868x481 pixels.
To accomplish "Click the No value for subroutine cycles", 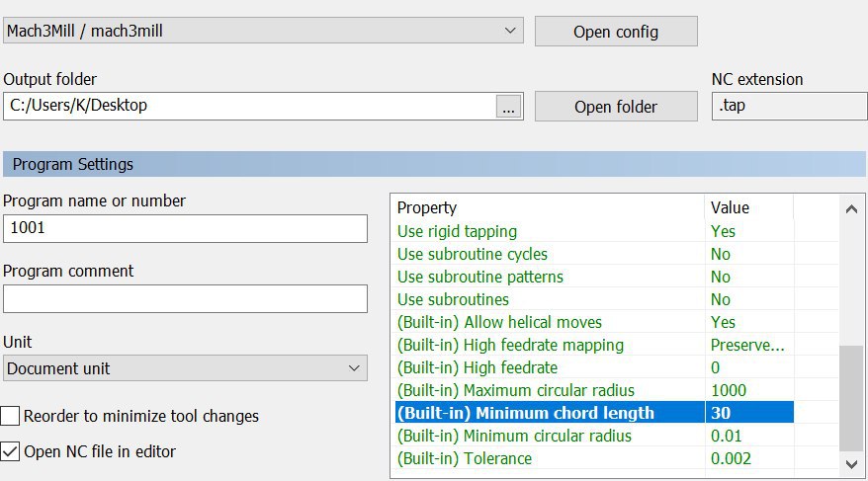I will [x=721, y=254].
